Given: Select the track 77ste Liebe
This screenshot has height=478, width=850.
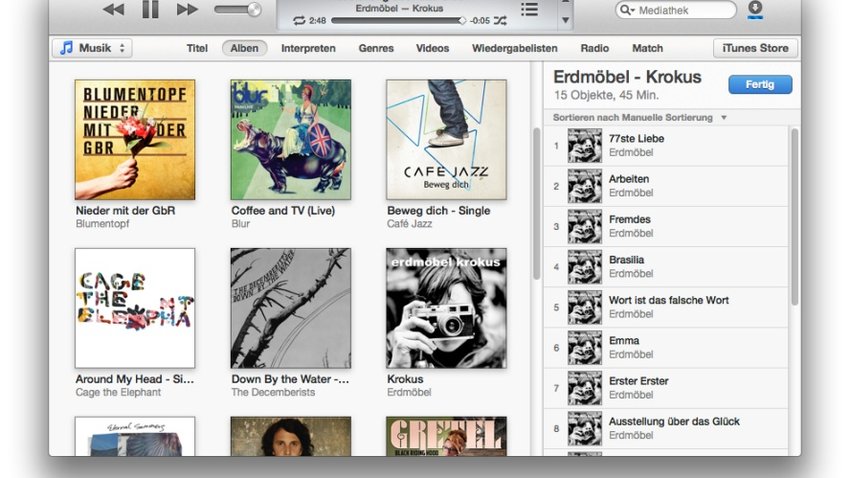Looking at the screenshot, I should click(666, 146).
